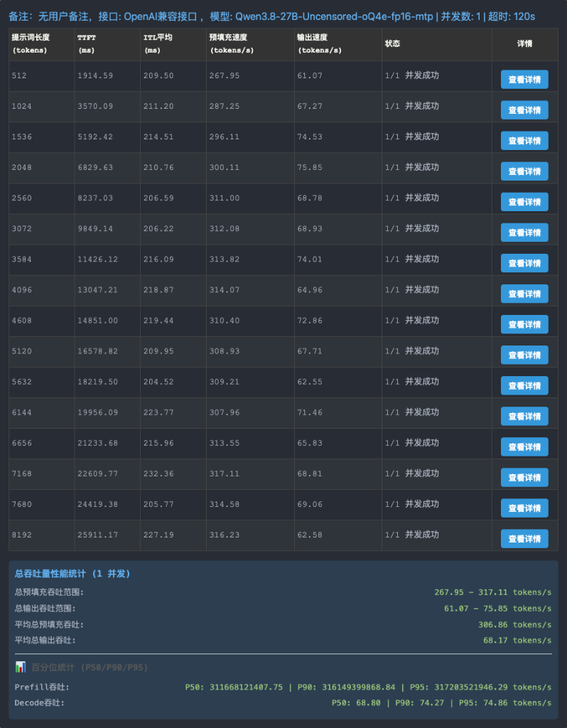Click the ITL value 214.51
The width and height of the screenshot is (567, 728).
[158, 137]
